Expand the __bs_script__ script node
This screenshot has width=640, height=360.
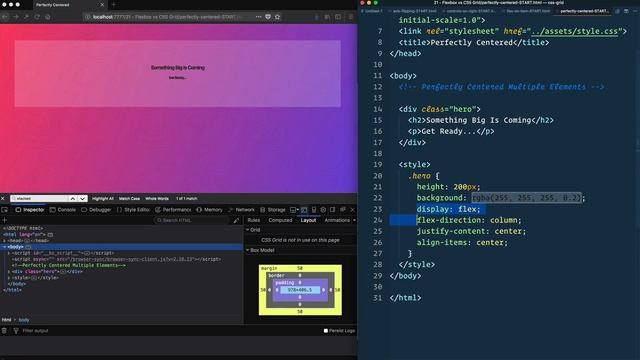pyautogui.click(x=9, y=253)
